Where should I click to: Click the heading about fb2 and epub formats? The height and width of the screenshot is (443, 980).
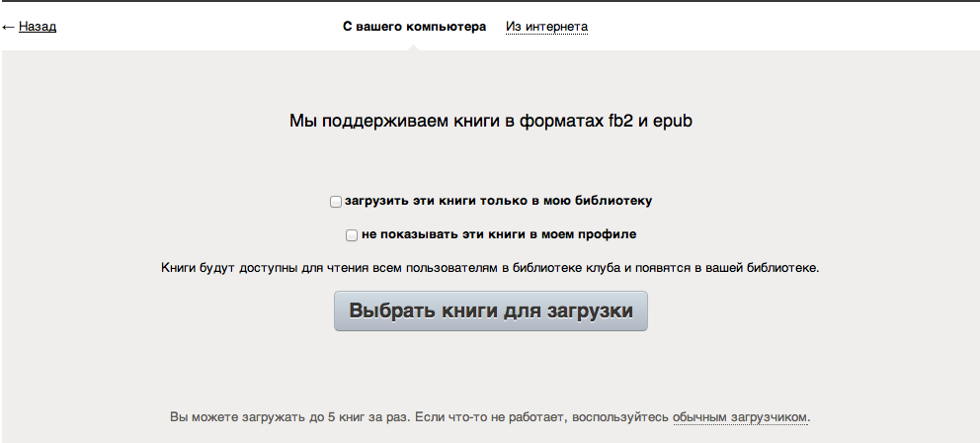point(491,121)
